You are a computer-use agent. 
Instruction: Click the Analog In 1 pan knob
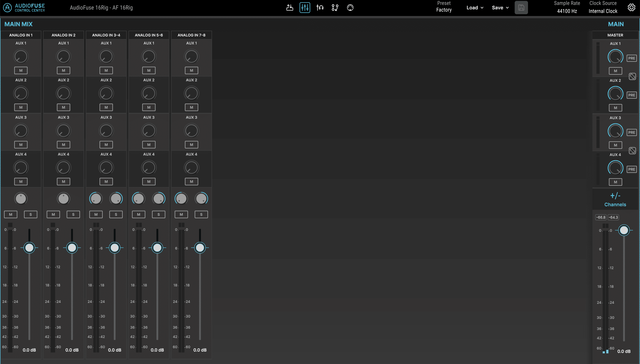click(x=21, y=198)
